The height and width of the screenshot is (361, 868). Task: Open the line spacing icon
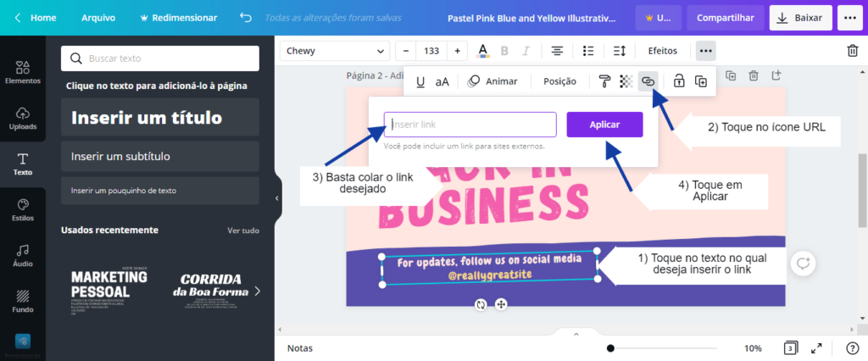(x=620, y=51)
